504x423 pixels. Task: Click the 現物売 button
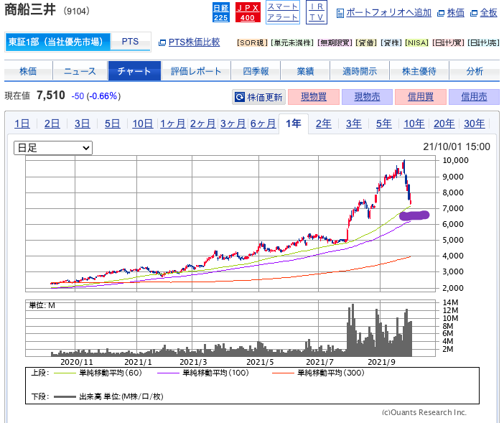[x=367, y=97]
